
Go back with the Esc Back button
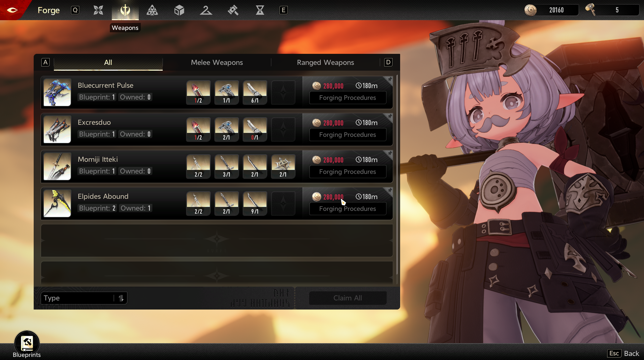(623, 353)
